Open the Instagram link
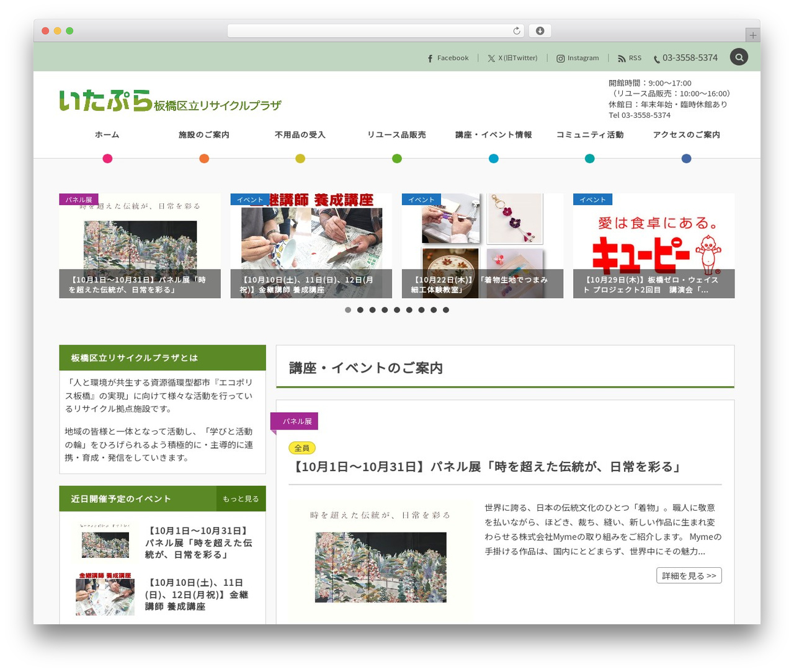This screenshot has width=794, height=672. pos(578,58)
